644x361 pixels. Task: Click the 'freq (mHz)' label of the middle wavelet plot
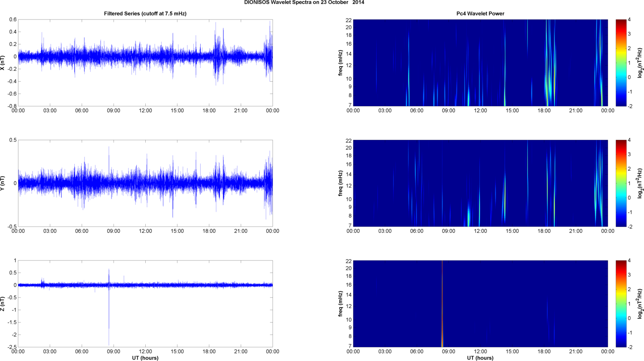(340, 183)
